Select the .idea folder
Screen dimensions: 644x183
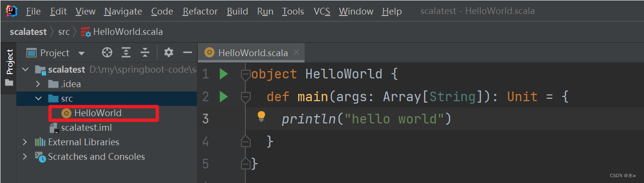[x=64, y=84]
